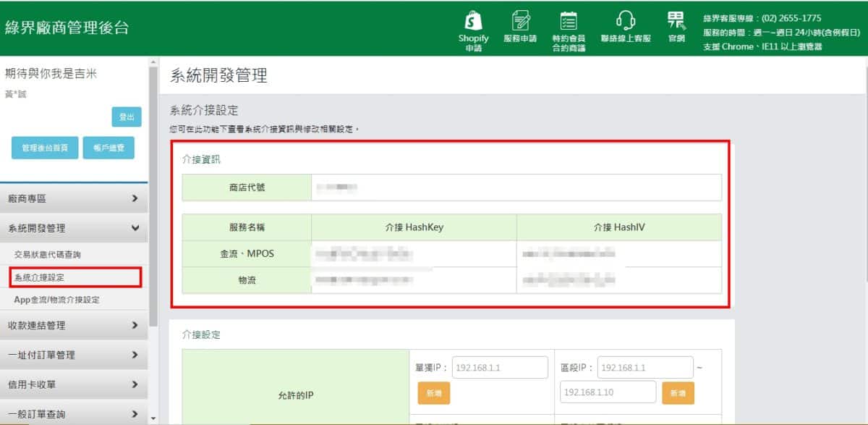
Task: Click the 期待與你我是吉米 account name
Action: [x=51, y=74]
